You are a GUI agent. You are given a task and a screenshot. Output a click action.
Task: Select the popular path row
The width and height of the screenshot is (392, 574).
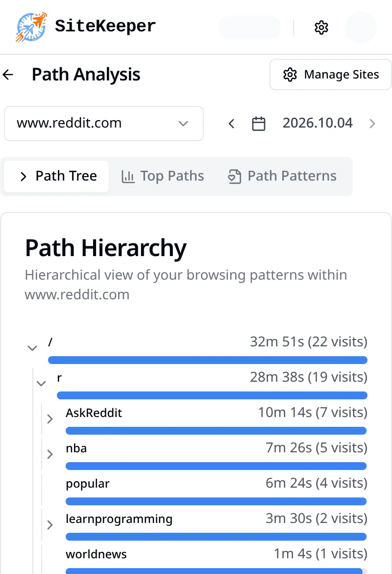pos(216,490)
